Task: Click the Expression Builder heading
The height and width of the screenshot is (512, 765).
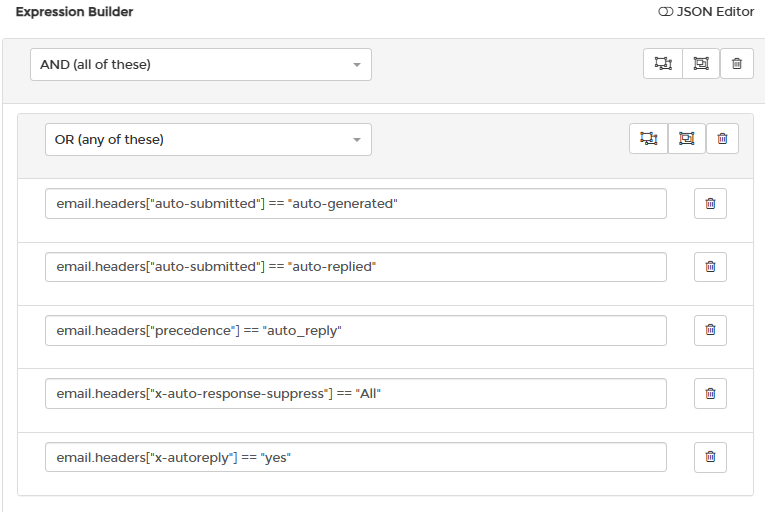Action: (74, 12)
